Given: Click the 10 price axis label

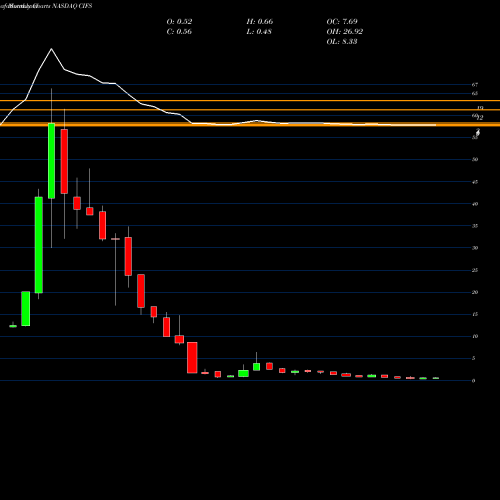Looking at the screenshot, I should 475,336.
